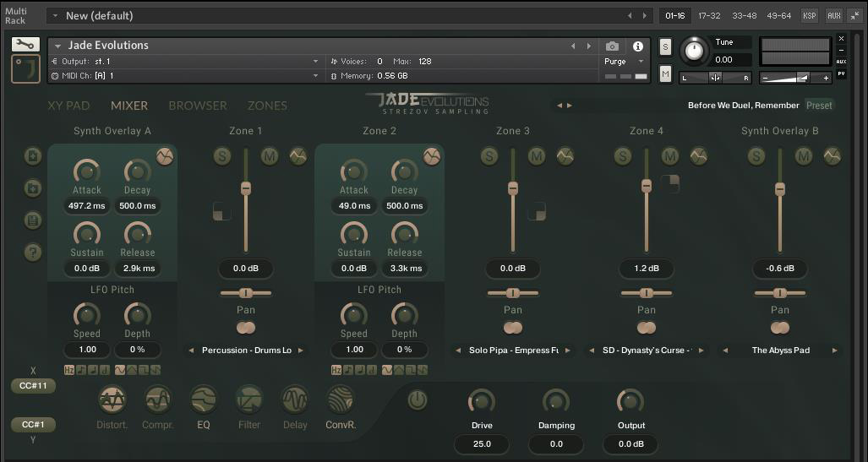Viewport: 868px width, 462px height.
Task: Open Zone 4 envelope icon
Action: tap(699, 156)
